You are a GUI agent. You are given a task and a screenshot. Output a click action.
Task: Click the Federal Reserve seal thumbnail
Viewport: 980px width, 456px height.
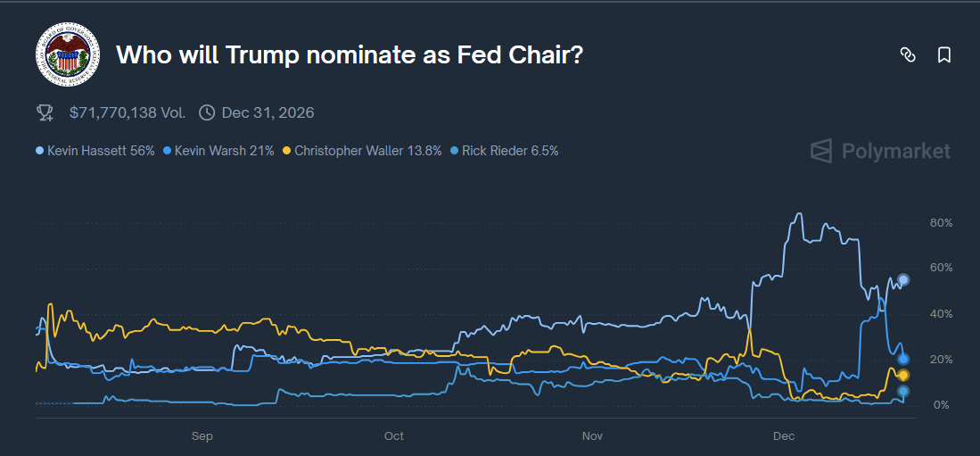pyautogui.click(x=63, y=54)
